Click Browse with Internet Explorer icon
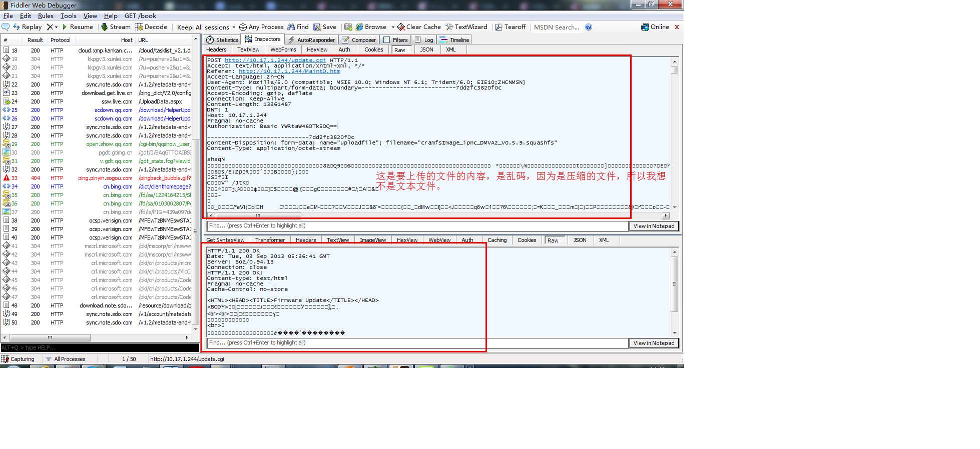Screen dimensions: 980x449 [359, 27]
